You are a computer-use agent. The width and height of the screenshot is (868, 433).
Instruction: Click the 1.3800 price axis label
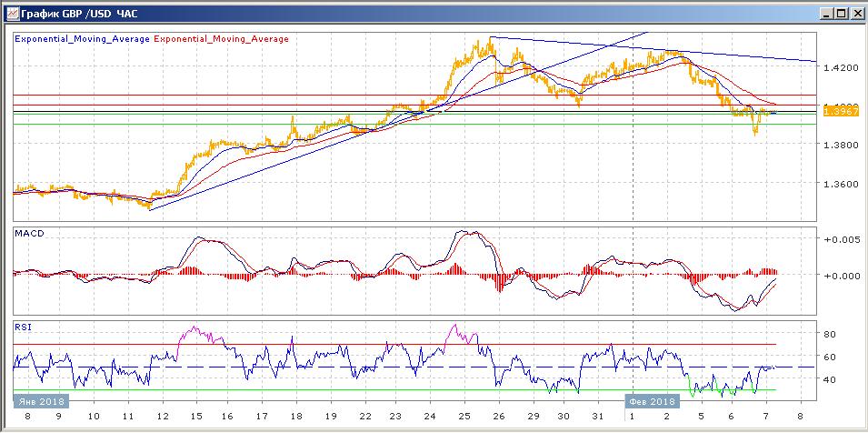[x=840, y=145]
